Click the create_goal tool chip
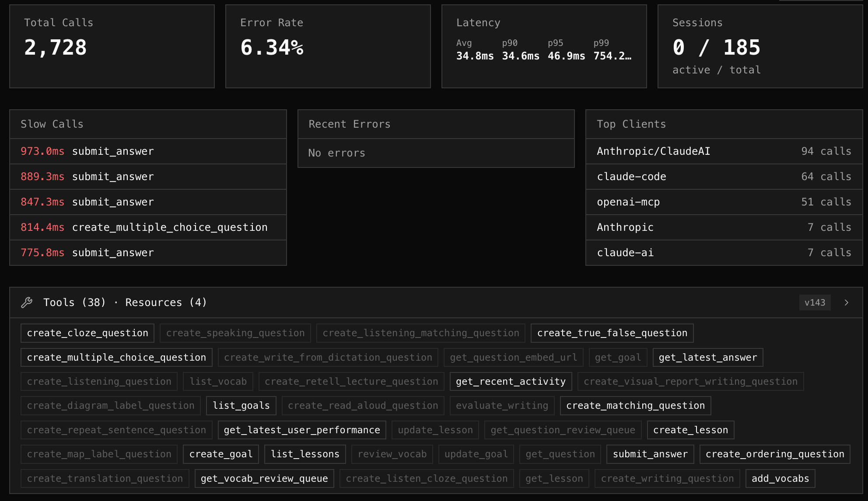Image resolution: width=868 pixels, height=501 pixels. click(x=221, y=454)
